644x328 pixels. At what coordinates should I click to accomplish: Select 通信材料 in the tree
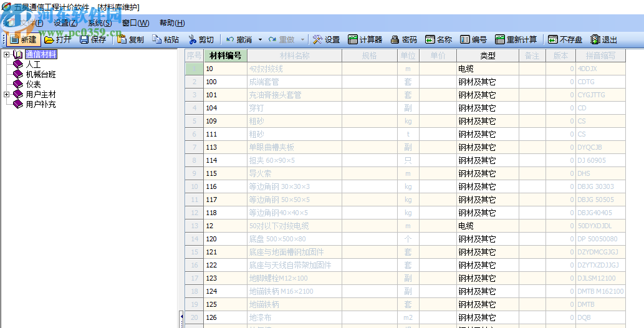click(41, 54)
